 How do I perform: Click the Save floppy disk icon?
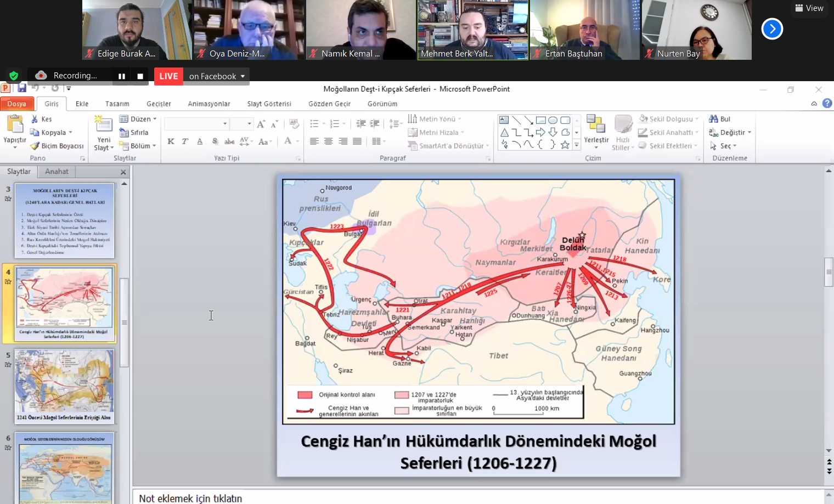(x=22, y=88)
